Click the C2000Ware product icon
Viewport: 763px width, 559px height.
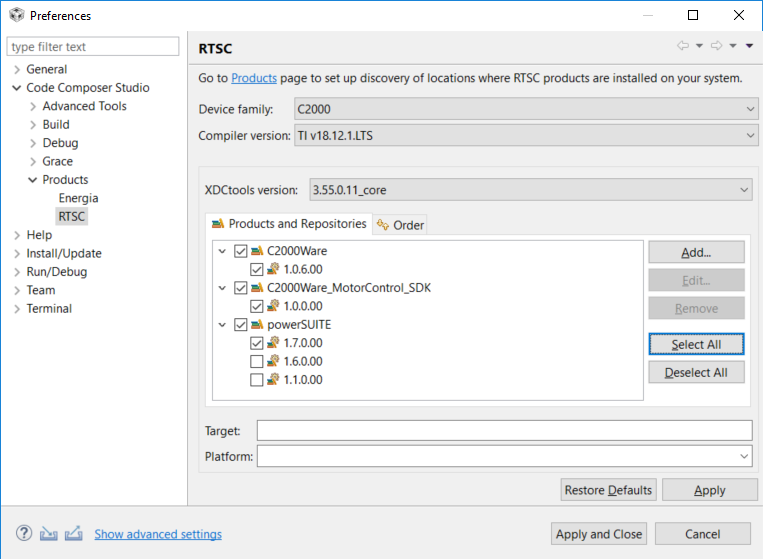pos(257,251)
